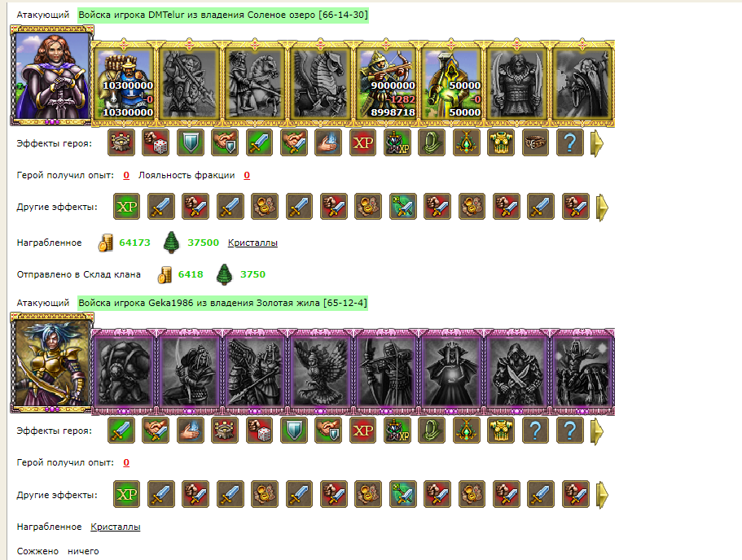
Task: Expand DMTelur's other effects with the yellow arrow
Action: 602,208
